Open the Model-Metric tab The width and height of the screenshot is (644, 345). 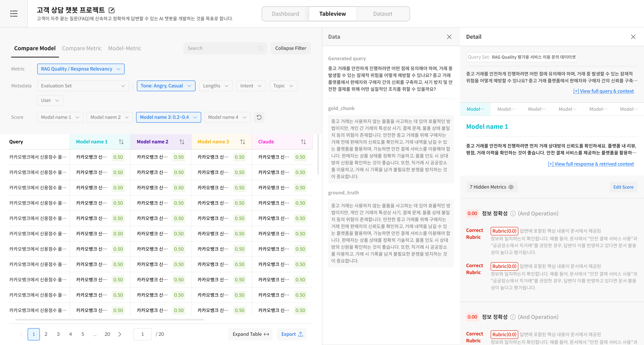125,48
